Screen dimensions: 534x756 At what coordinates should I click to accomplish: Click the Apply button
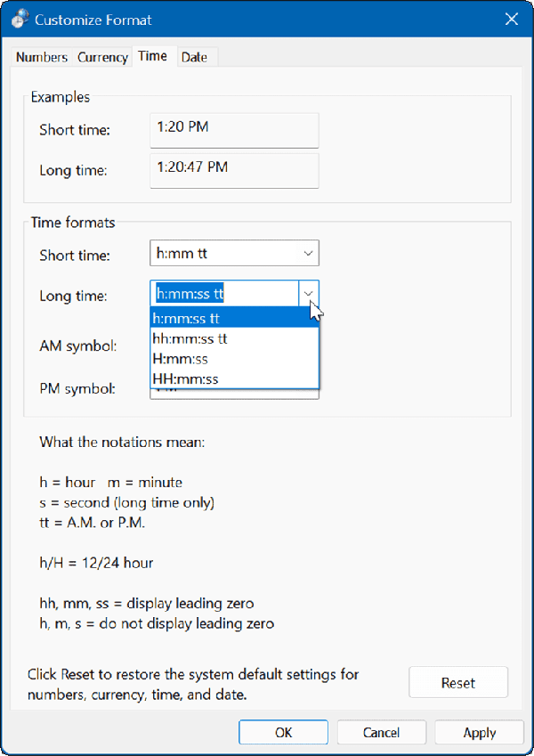pos(478,732)
